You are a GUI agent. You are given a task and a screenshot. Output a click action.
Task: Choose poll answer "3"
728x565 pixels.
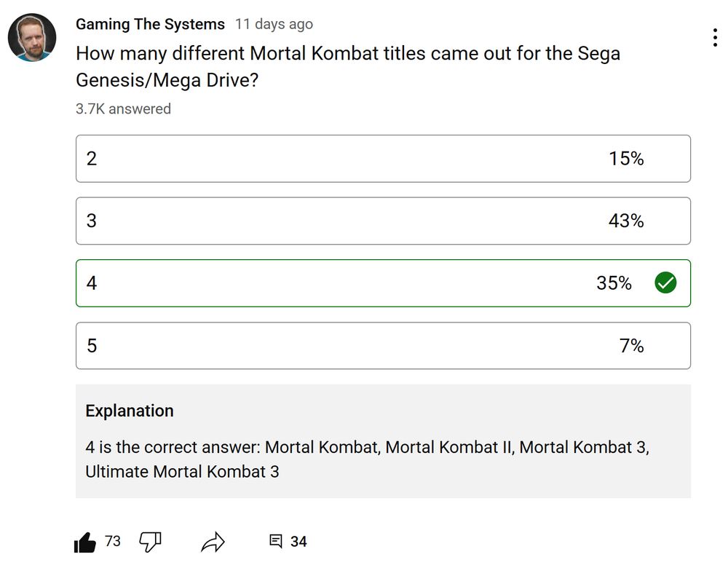(x=383, y=221)
